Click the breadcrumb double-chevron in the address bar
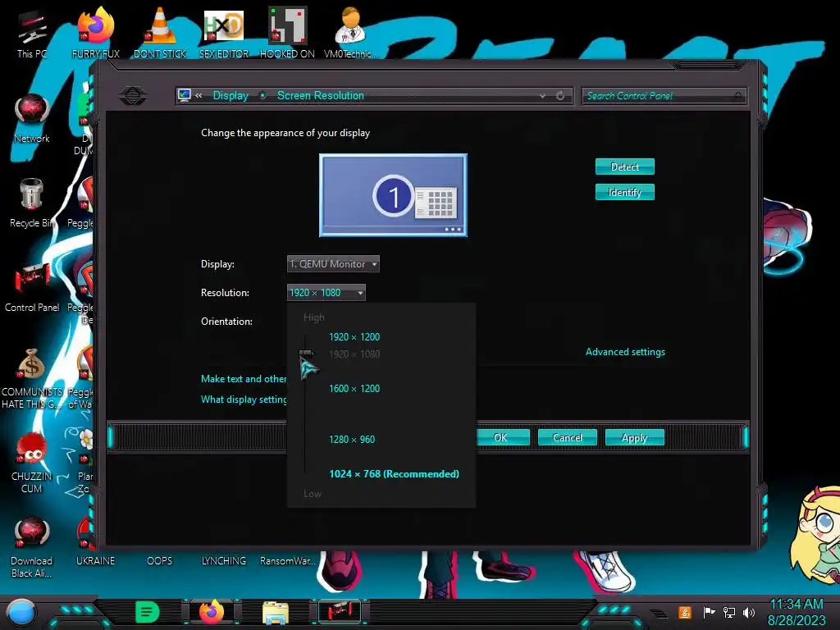The image size is (840, 630). [199, 95]
